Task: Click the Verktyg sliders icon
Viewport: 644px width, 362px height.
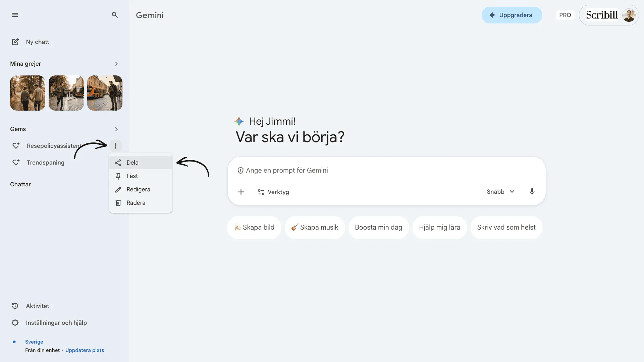Action: 261,192
